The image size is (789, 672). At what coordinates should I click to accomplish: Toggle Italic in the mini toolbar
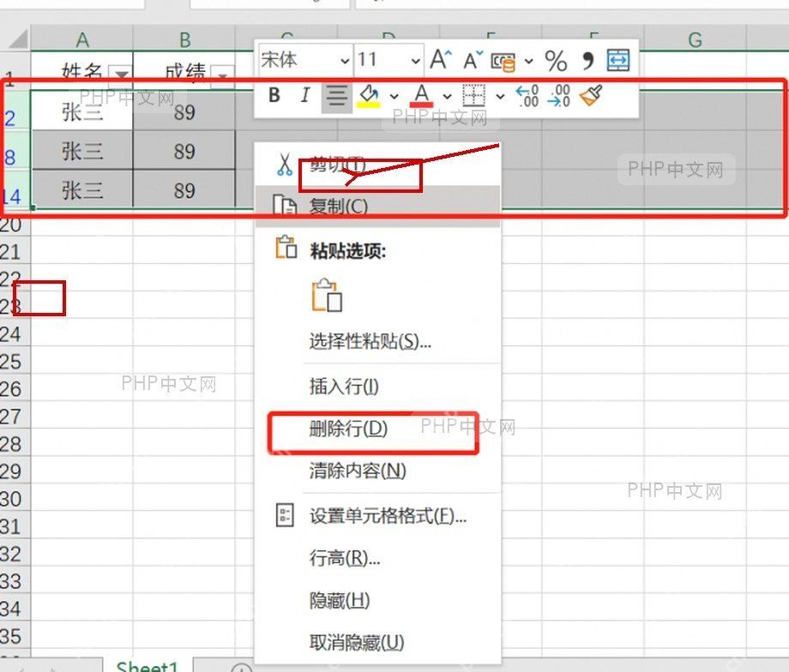305,95
